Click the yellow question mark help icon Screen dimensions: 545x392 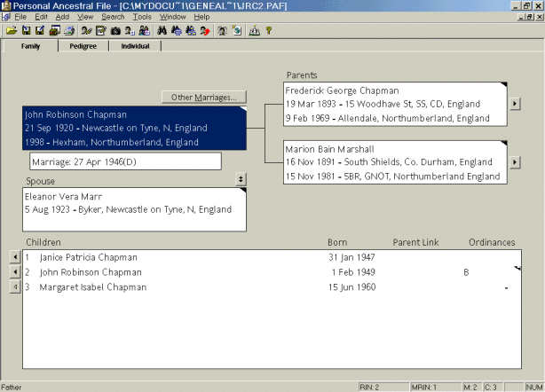tap(269, 30)
